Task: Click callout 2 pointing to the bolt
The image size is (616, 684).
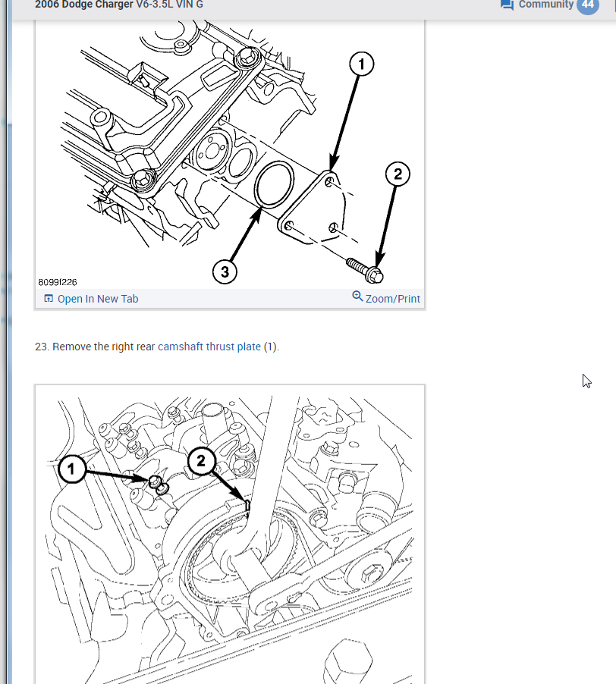Action: [398, 174]
